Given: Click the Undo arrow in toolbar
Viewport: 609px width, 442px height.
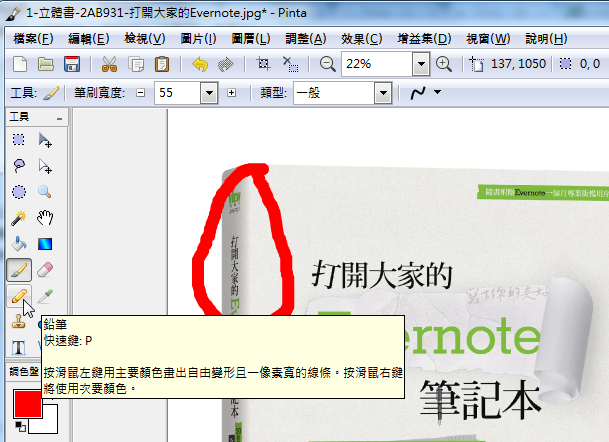Looking at the screenshot, I should tap(199, 64).
